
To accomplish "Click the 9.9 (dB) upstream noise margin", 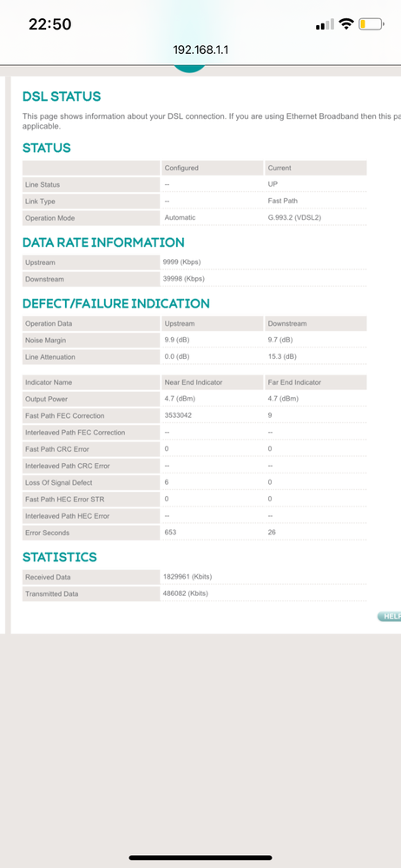I will pyautogui.click(x=177, y=340).
